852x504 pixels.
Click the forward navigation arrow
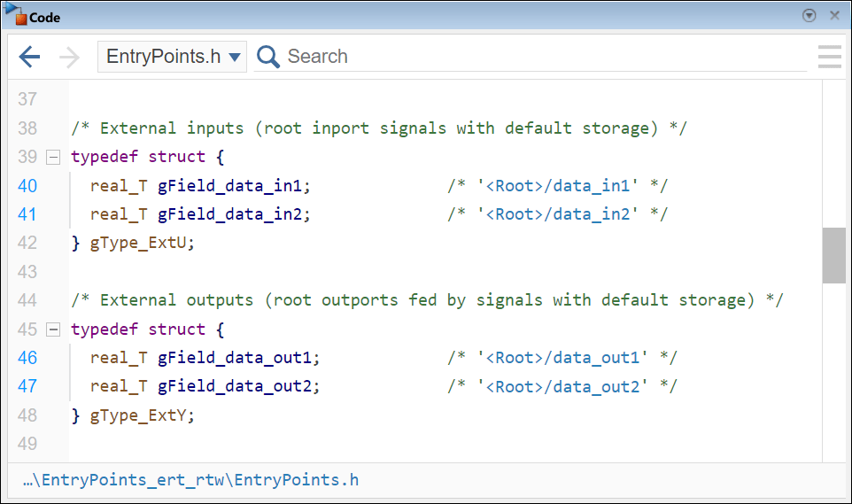(70, 57)
